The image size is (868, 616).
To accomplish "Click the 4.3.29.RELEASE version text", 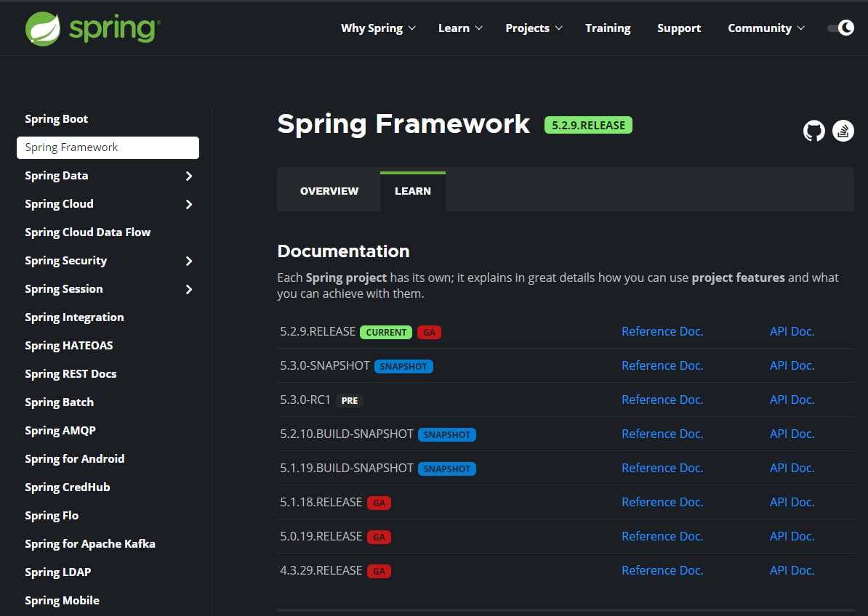I will coord(321,571).
